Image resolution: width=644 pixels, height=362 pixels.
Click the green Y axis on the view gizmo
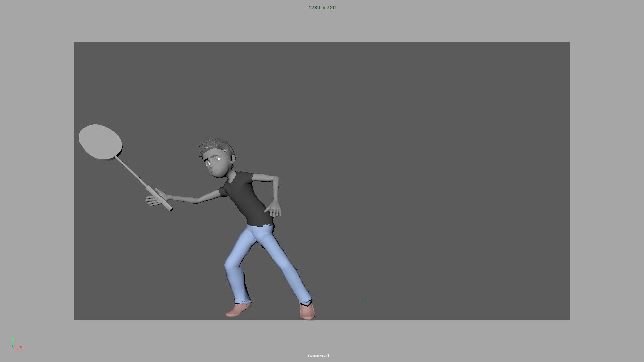[x=13, y=340]
